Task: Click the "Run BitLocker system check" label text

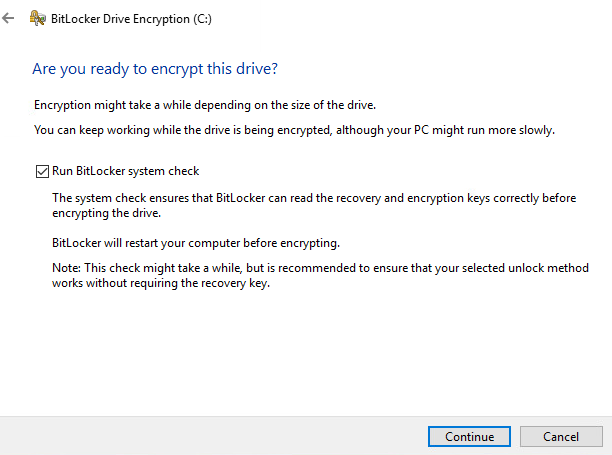Action: 125,171
